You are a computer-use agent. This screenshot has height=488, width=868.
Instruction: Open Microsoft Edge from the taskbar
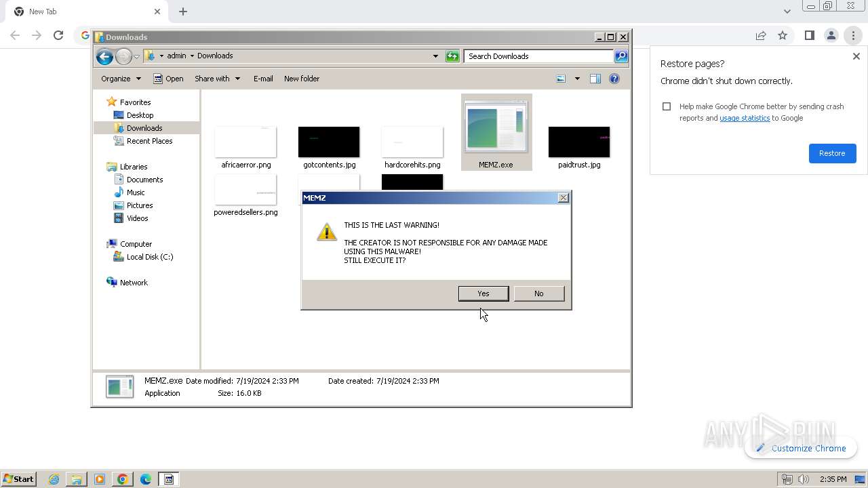(x=146, y=479)
